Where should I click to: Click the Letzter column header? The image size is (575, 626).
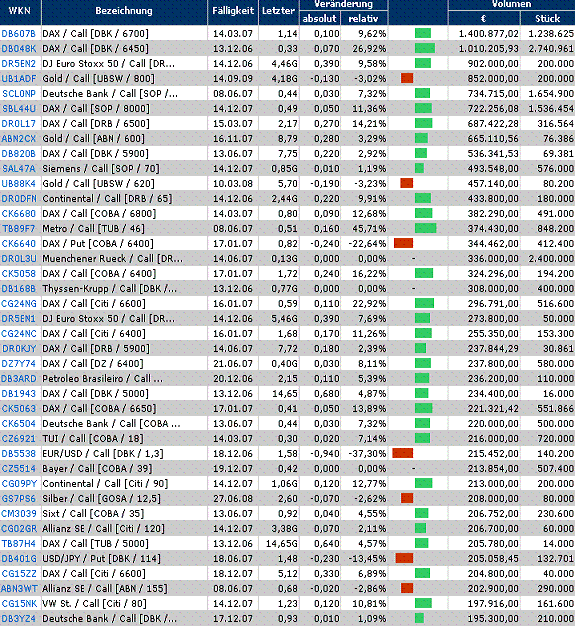pos(278,11)
